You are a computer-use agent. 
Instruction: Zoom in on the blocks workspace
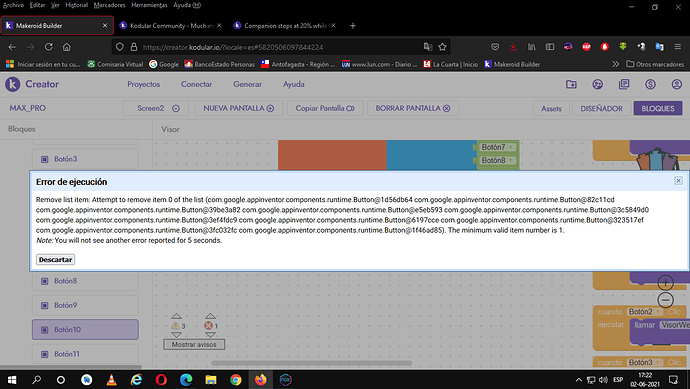click(x=665, y=283)
